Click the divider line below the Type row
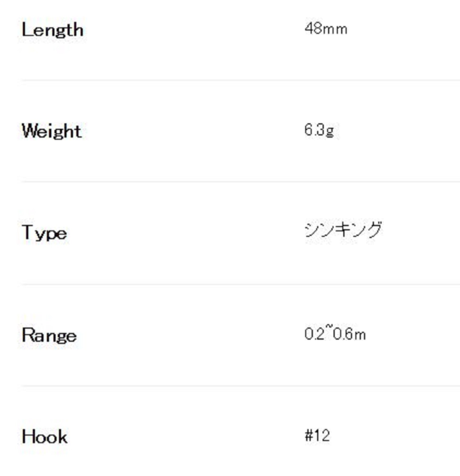 pos(240,284)
